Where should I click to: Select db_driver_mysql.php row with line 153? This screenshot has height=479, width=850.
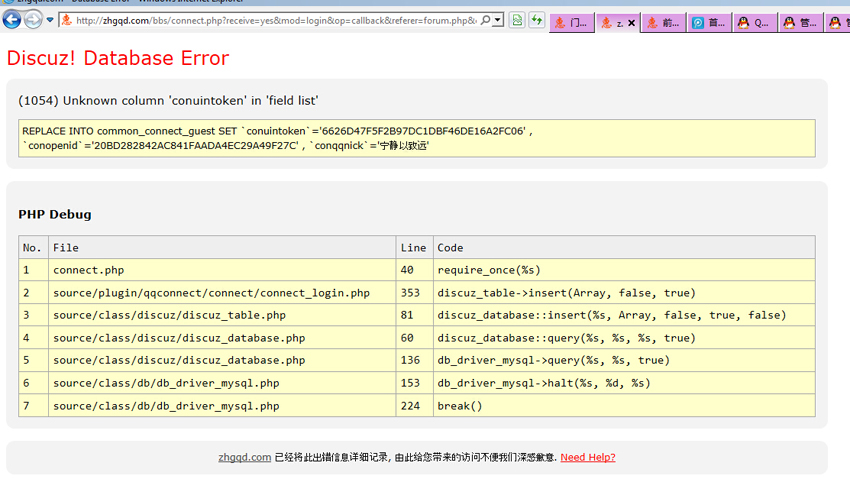416,383
